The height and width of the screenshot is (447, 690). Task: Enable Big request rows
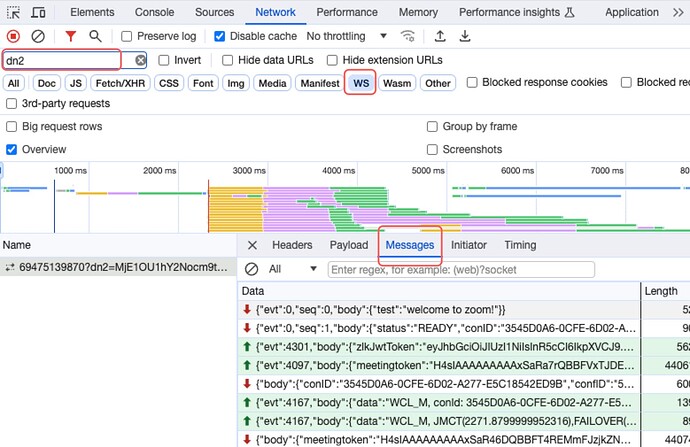[11, 127]
